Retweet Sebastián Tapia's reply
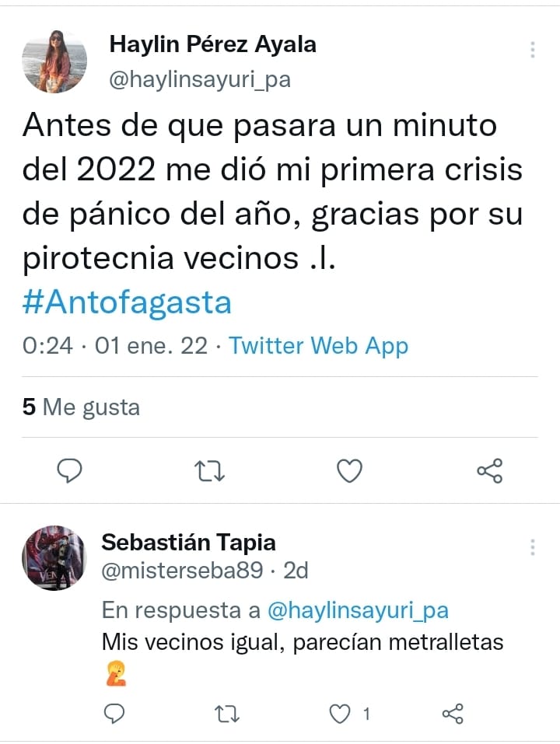 [x=227, y=714]
